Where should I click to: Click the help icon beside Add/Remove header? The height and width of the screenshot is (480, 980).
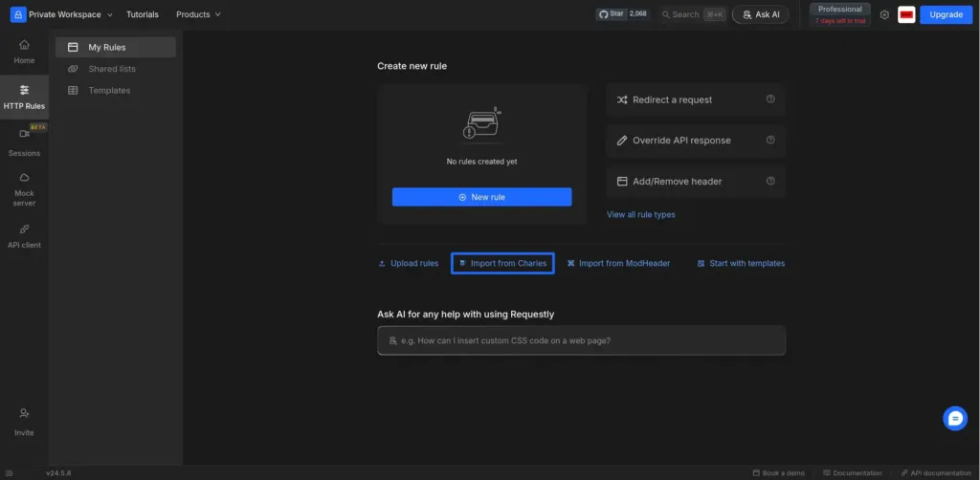[x=770, y=181]
